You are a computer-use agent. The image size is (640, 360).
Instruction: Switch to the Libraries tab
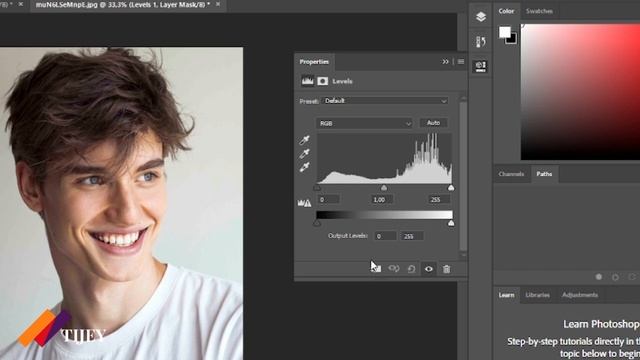[538, 295]
